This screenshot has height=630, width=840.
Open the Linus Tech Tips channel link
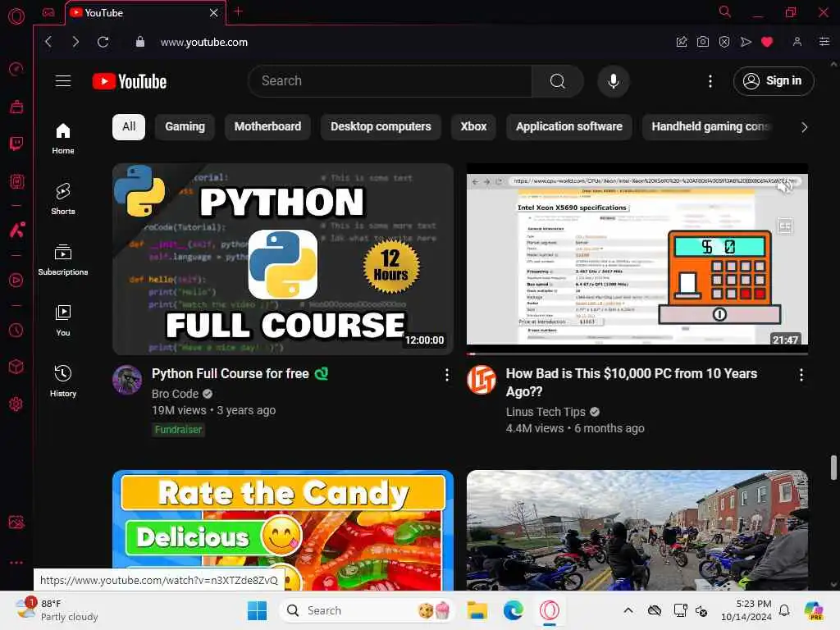coord(546,412)
